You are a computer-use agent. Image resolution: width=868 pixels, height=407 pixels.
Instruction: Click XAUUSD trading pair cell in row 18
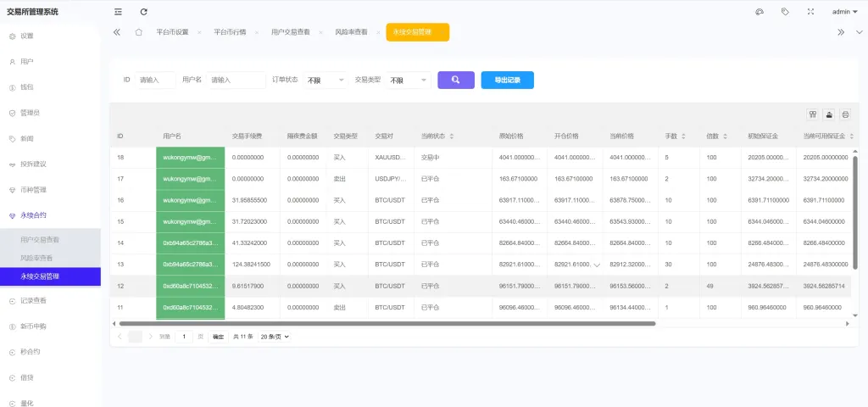[x=391, y=157]
